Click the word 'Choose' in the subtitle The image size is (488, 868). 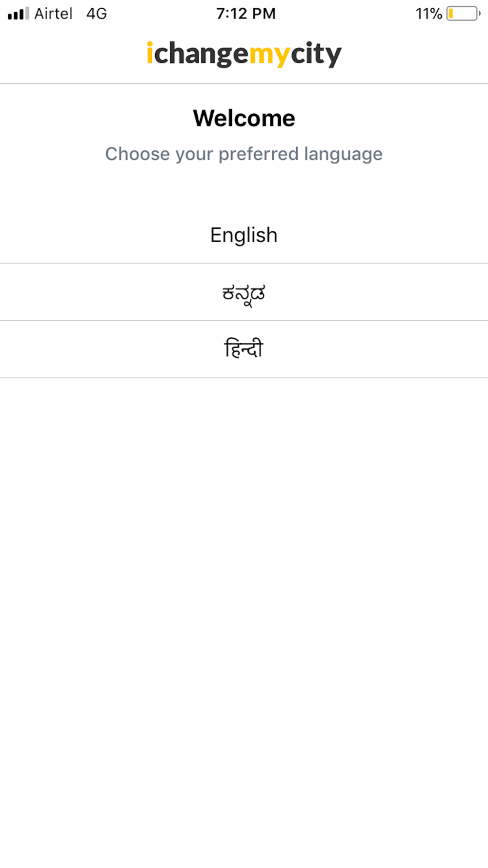pyautogui.click(x=138, y=154)
